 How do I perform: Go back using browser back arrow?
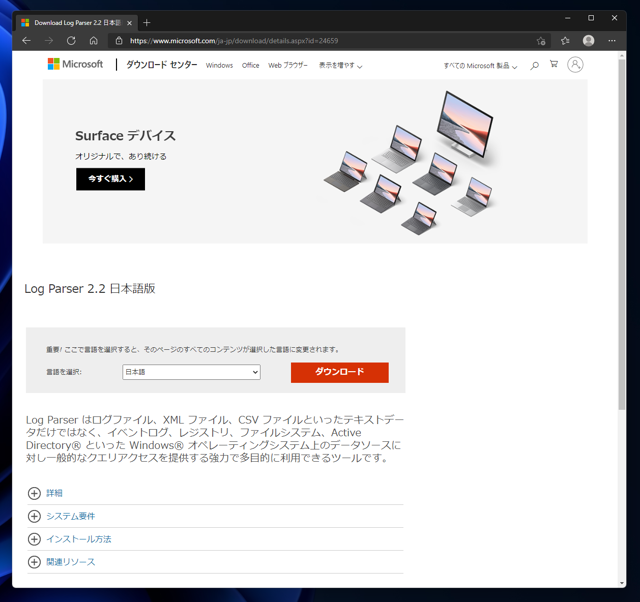27,40
